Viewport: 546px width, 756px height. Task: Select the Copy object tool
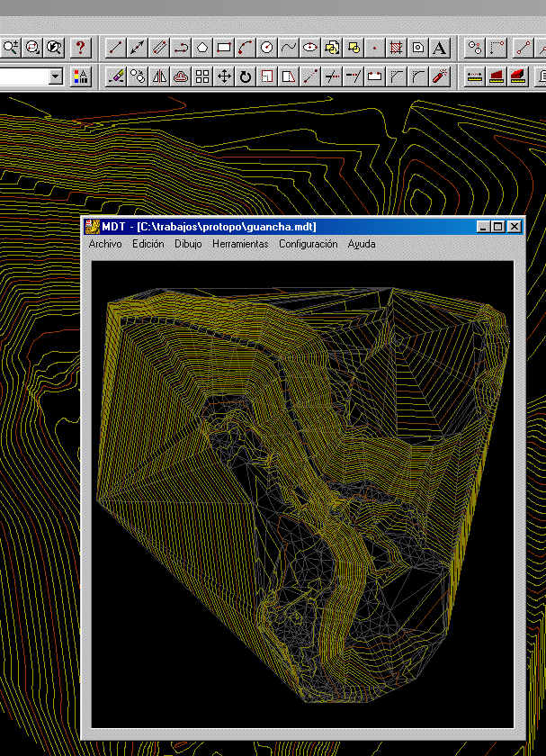coord(138,76)
